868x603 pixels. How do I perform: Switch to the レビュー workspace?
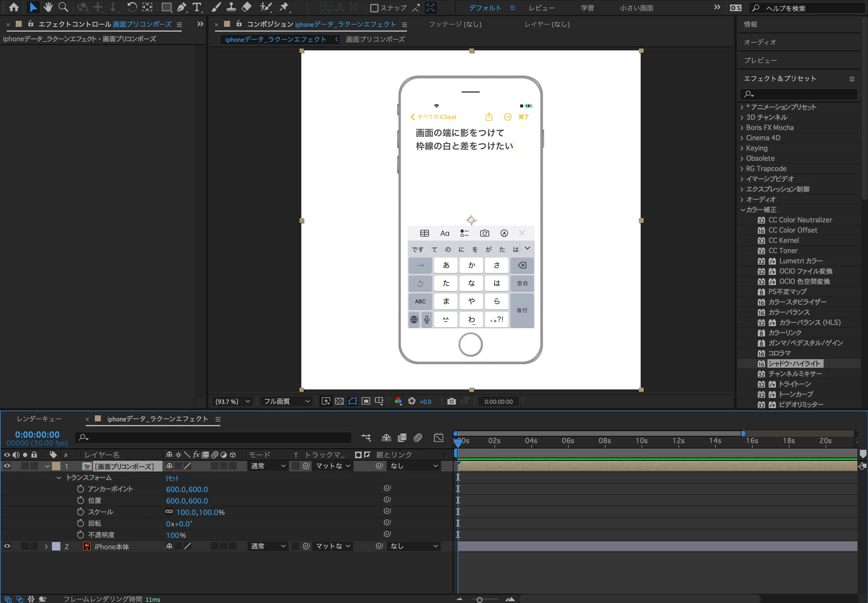541,8
